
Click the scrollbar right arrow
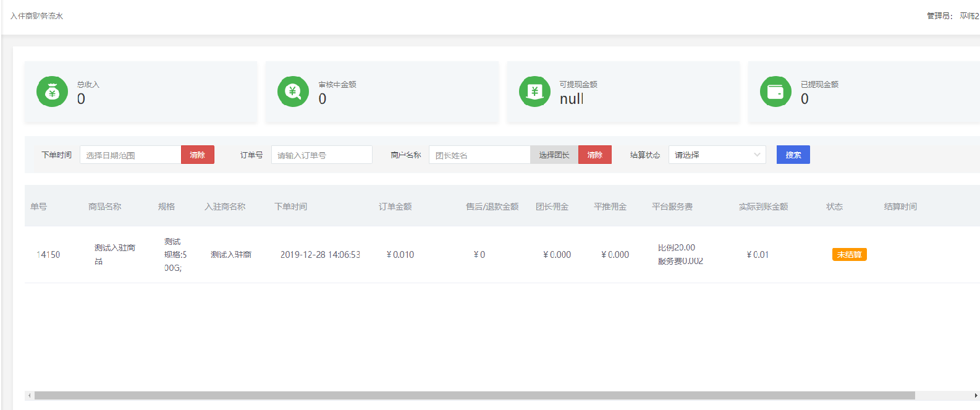point(976,396)
